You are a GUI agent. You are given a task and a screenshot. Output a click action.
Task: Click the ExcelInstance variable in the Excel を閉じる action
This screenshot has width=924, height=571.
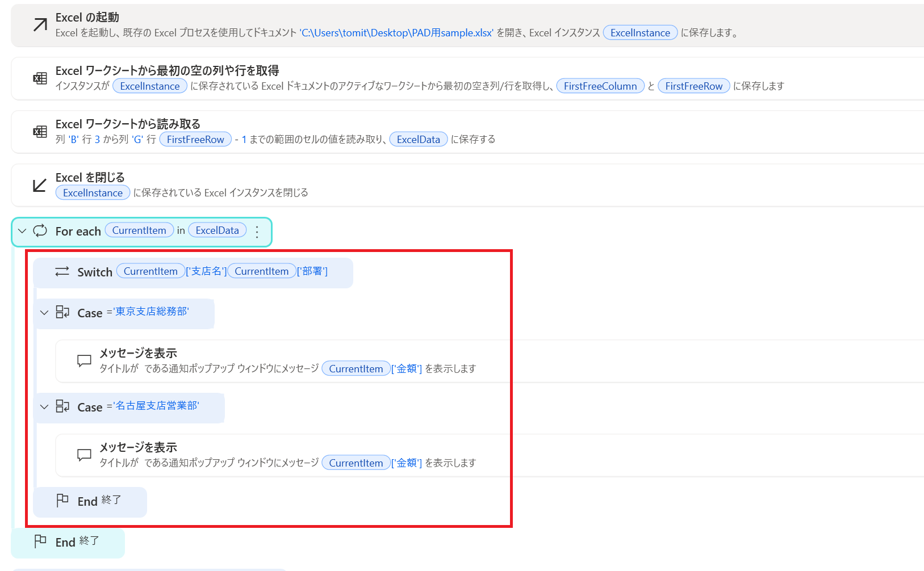[93, 192]
